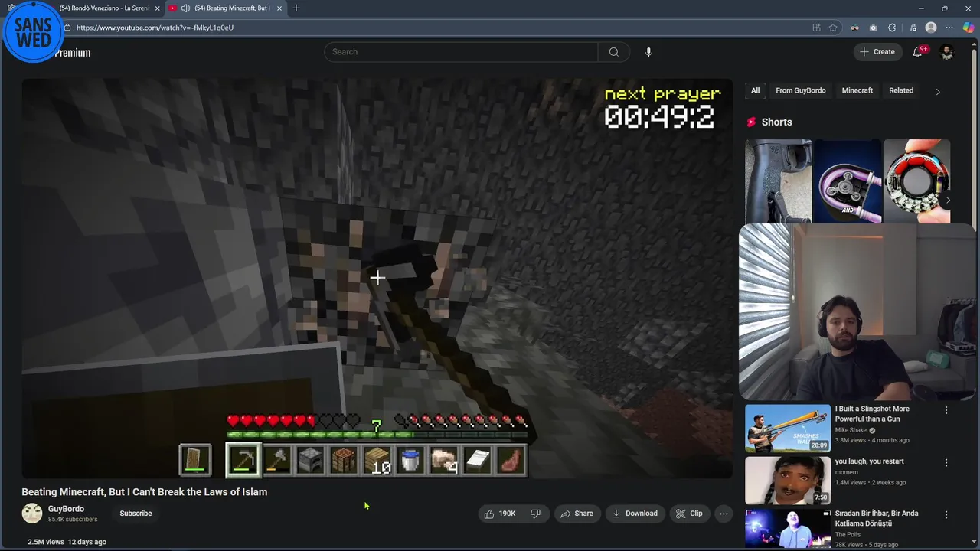Image resolution: width=980 pixels, height=551 pixels.
Task: Open the you laugh thumbnail with 7:50
Action: [788, 481]
